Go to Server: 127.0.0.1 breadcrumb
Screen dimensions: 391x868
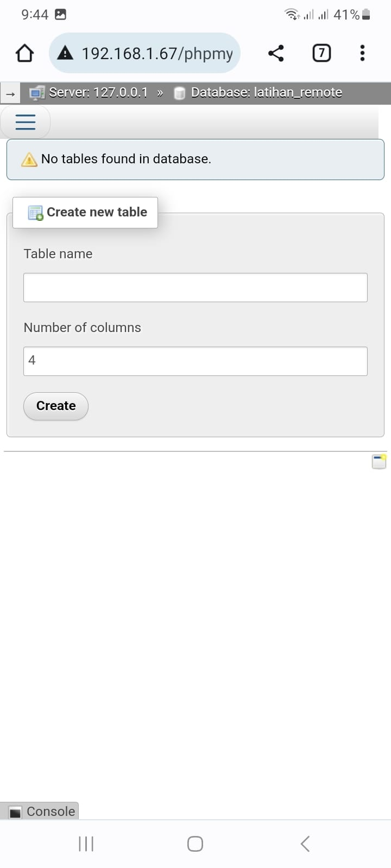click(98, 92)
